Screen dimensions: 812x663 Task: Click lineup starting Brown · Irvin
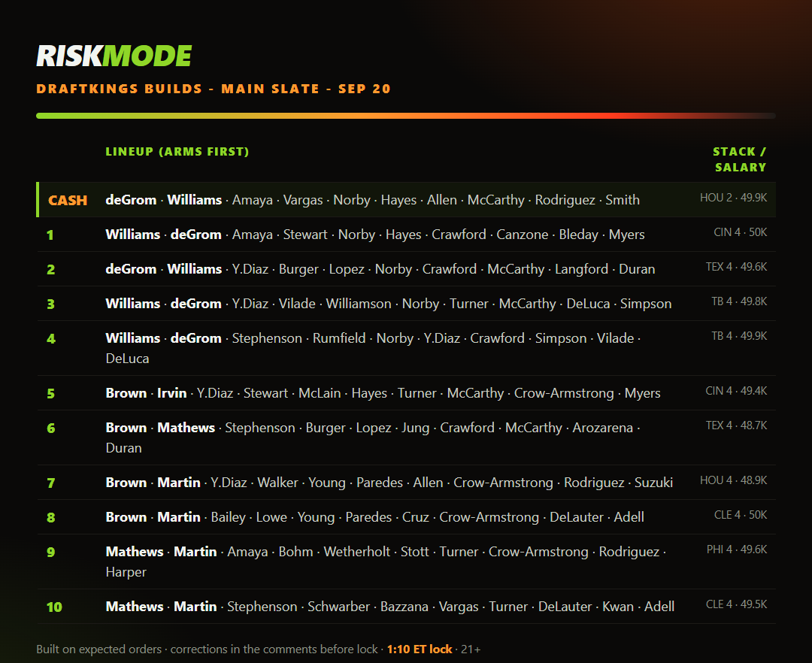click(383, 393)
